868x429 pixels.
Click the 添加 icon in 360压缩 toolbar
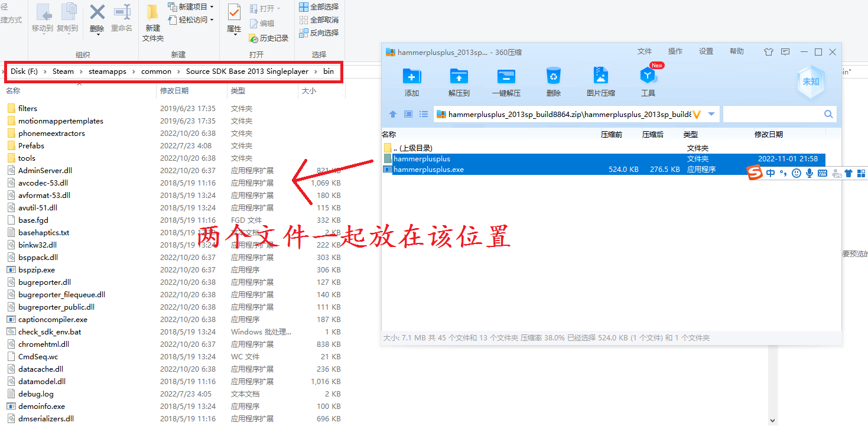(412, 76)
